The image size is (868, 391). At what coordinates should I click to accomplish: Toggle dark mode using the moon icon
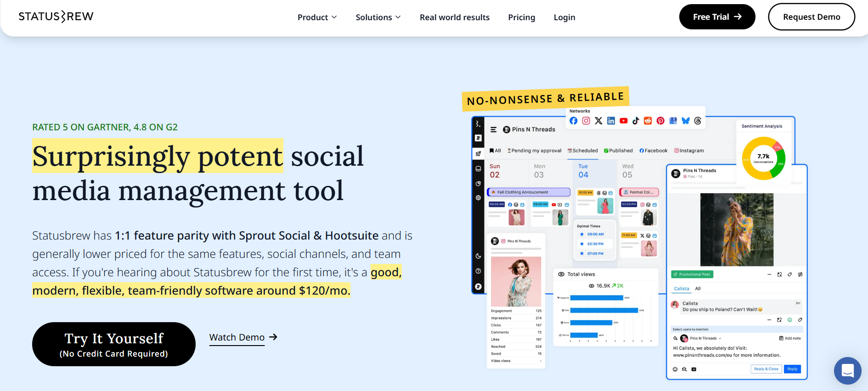click(478, 256)
